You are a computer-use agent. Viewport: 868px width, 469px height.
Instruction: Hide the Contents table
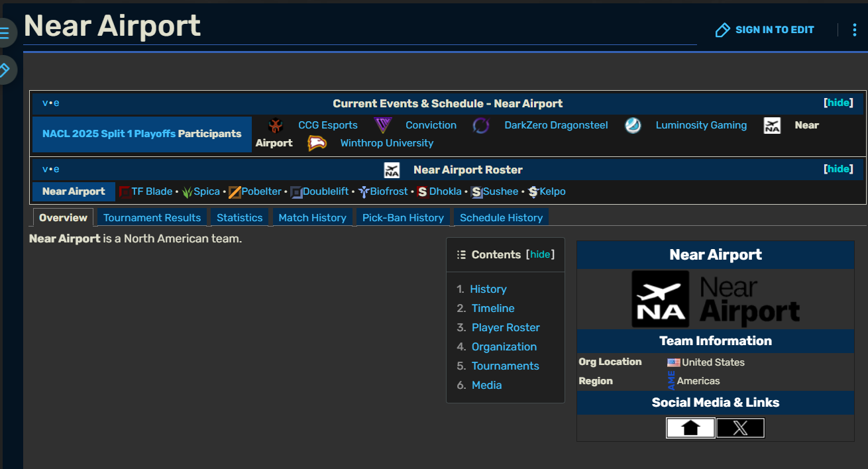pos(540,255)
